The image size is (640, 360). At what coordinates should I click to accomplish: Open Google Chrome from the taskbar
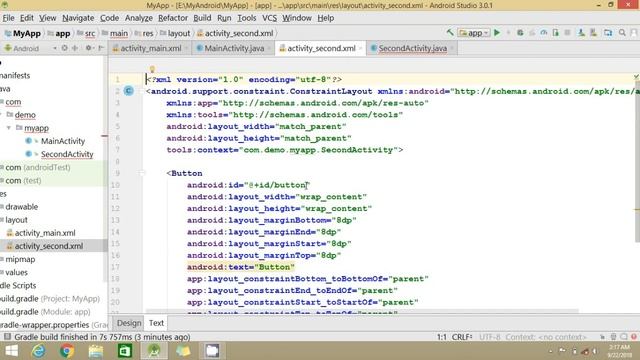67,351
